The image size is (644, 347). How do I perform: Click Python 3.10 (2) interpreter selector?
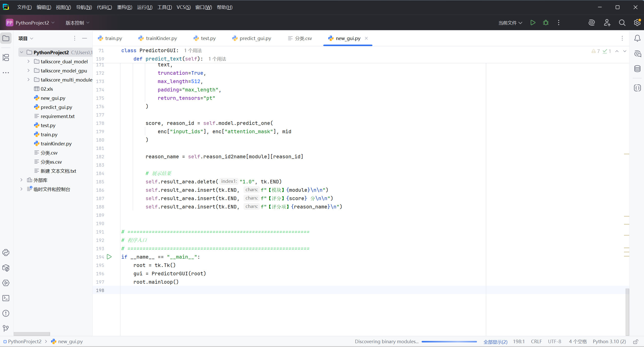(609, 342)
